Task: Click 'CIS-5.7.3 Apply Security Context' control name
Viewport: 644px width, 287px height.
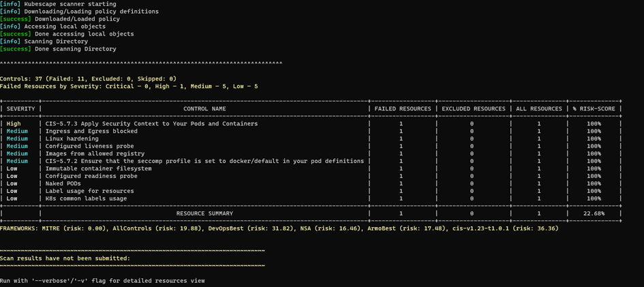Action: click(x=151, y=123)
